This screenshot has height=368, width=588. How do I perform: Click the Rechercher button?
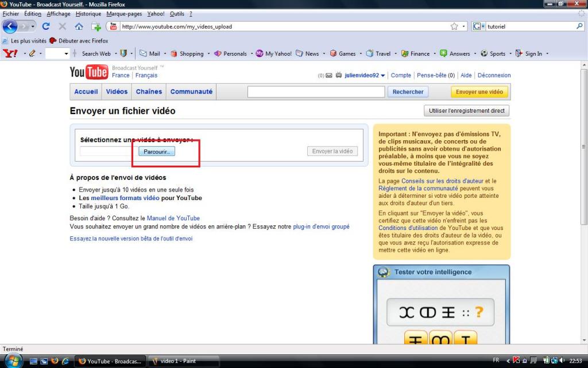click(408, 91)
